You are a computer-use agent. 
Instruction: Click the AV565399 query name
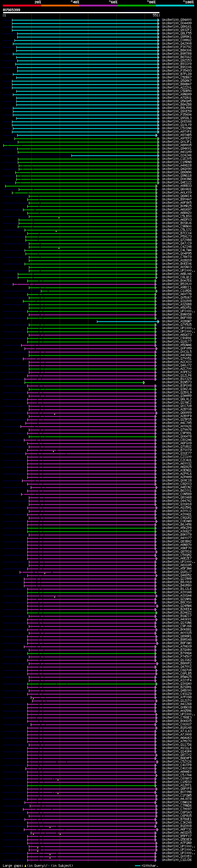pyautogui.click(x=11, y=10)
